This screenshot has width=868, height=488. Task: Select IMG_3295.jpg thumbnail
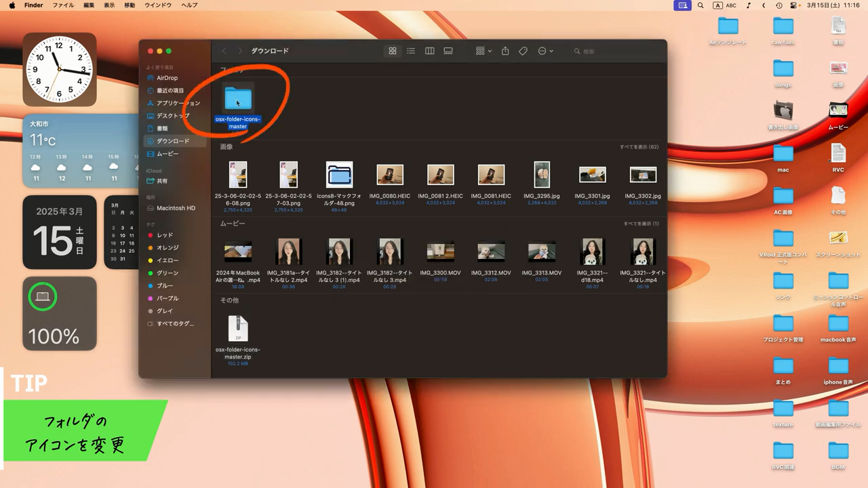pos(542,175)
